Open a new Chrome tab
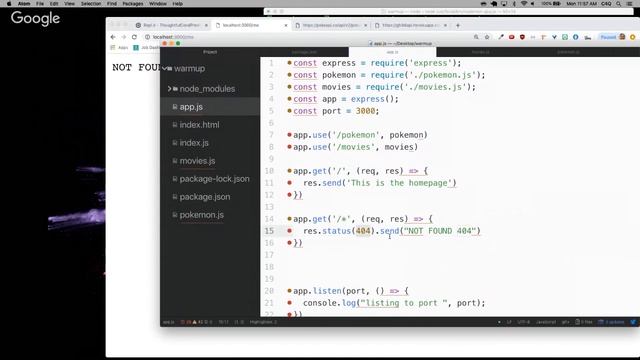This screenshot has height=360, width=640. pos(458,25)
